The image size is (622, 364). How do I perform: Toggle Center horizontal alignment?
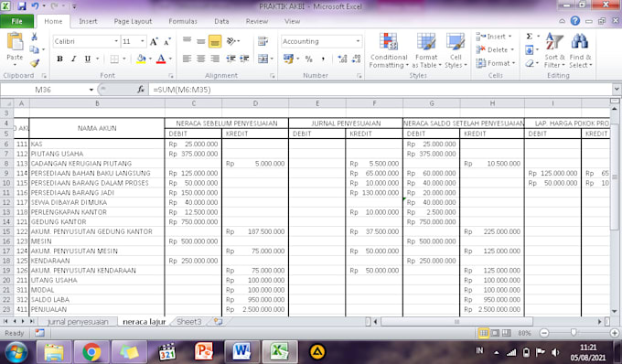pyautogui.click(x=200, y=59)
